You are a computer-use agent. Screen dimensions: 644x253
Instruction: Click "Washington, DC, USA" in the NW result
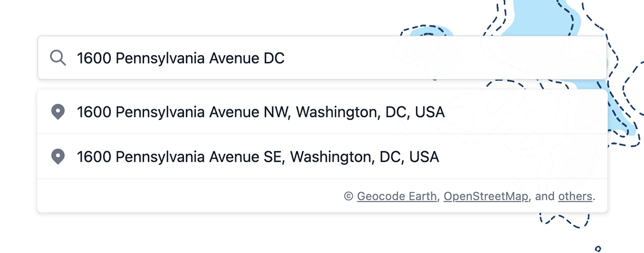click(370, 112)
